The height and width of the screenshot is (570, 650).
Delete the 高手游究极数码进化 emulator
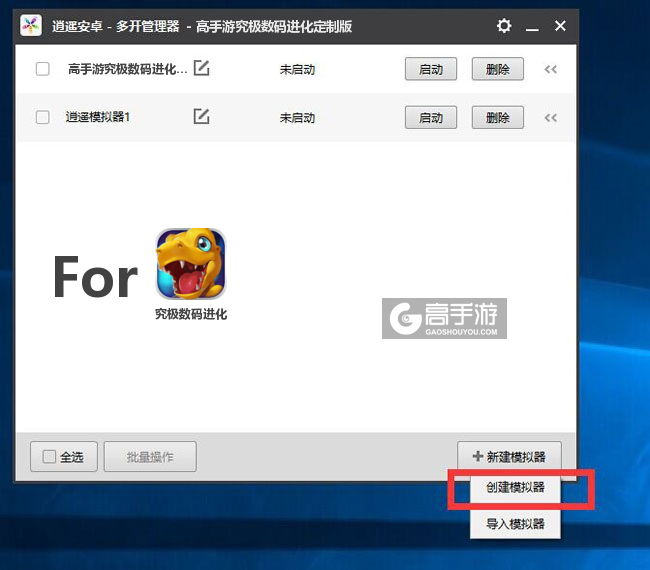click(497, 69)
